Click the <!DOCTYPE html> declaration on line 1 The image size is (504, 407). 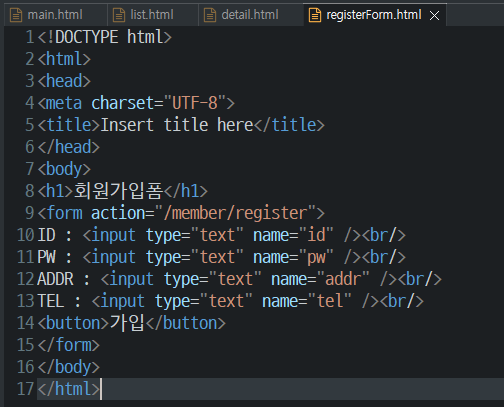tap(105, 37)
